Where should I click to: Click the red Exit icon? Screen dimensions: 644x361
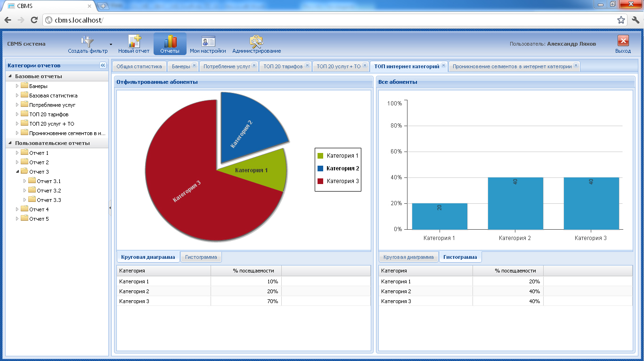click(623, 41)
